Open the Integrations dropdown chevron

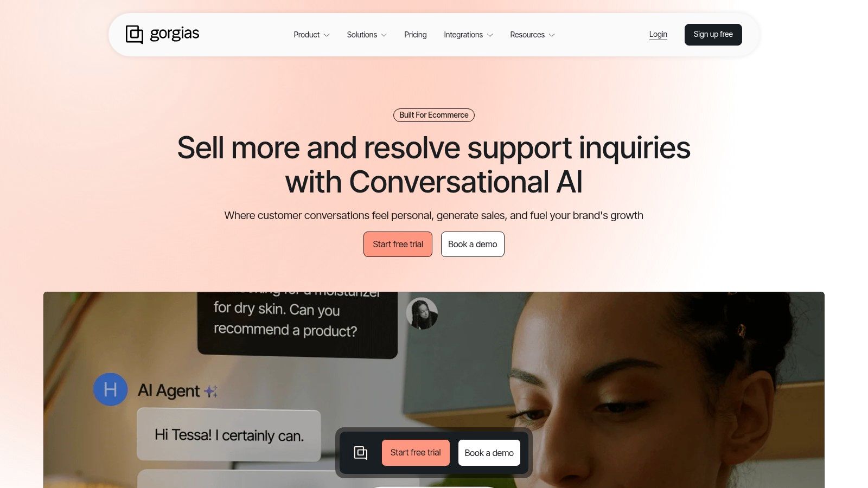[490, 35]
